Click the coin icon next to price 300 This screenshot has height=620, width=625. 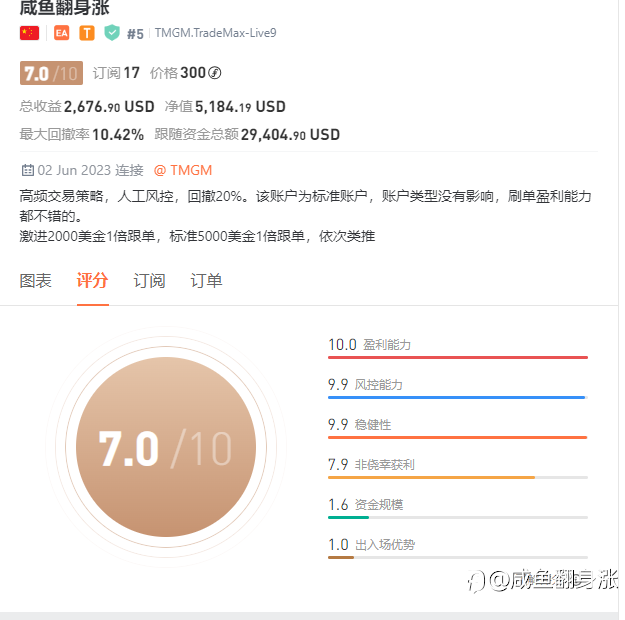214,73
